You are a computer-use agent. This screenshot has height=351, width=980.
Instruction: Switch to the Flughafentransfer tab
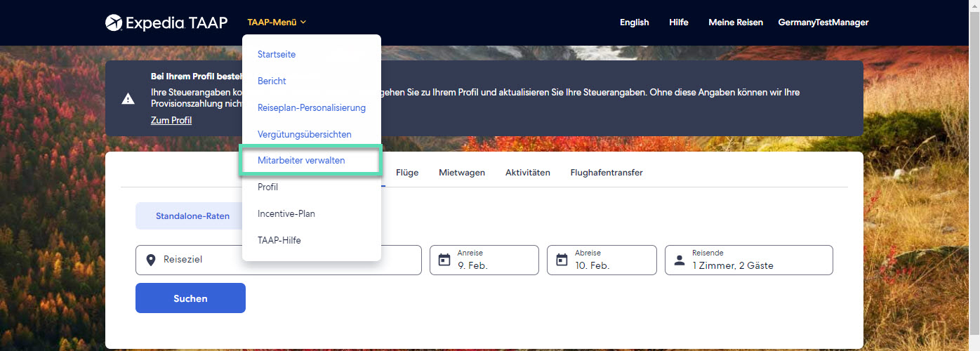coord(607,173)
